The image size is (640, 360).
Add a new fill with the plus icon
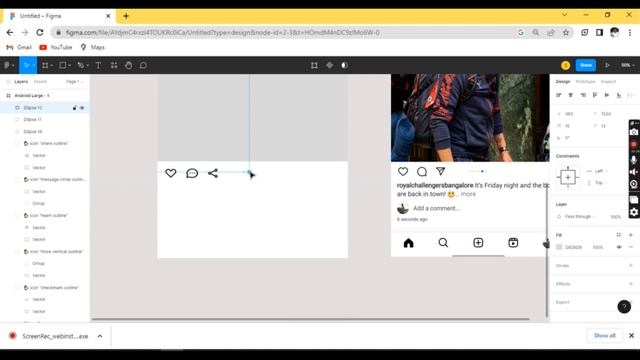point(631,235)
